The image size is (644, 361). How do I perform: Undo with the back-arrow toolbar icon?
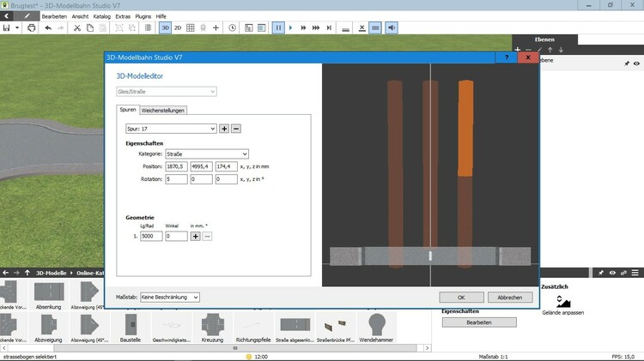[x=48, y=28]
